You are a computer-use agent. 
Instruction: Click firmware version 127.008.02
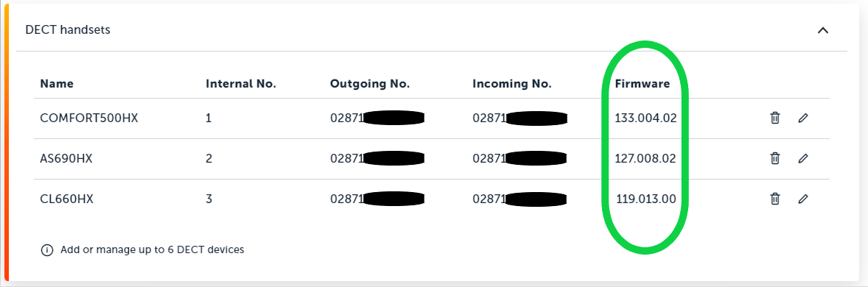click(x=645, y=159)
